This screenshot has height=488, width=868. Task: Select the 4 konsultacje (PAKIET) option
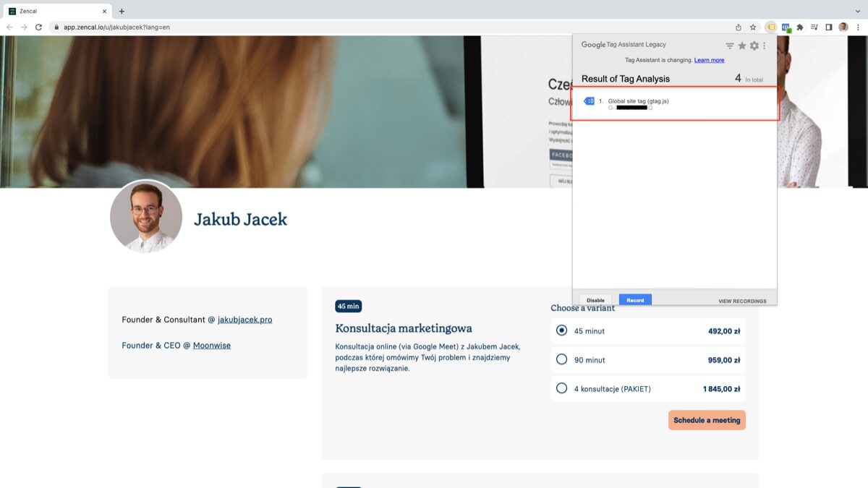[562, 388]
